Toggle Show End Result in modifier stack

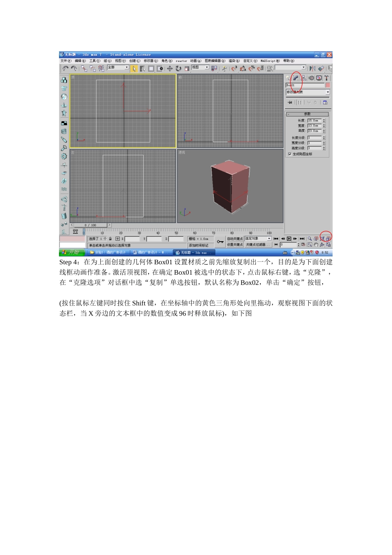point(300,102)
